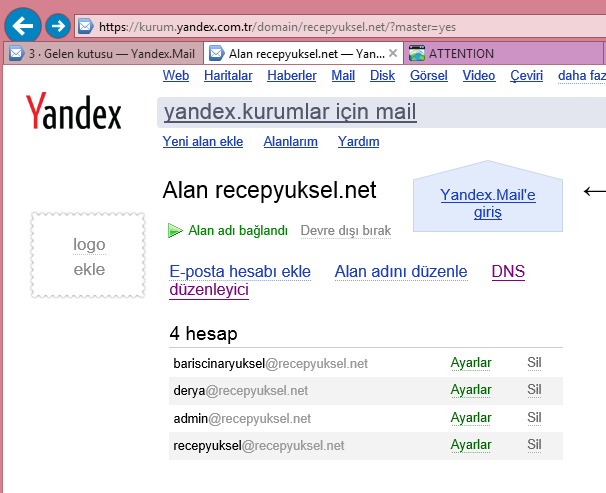The height and width of the screenshot is (493, 606).
Task: Open Ayarlar for admin account
Action: pos(471,418)
